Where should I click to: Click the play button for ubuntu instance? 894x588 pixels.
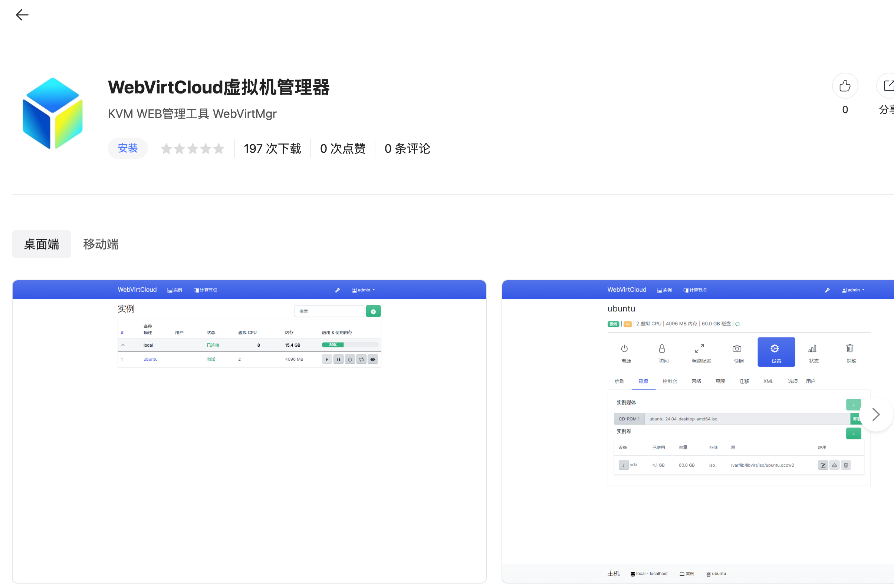327,359
